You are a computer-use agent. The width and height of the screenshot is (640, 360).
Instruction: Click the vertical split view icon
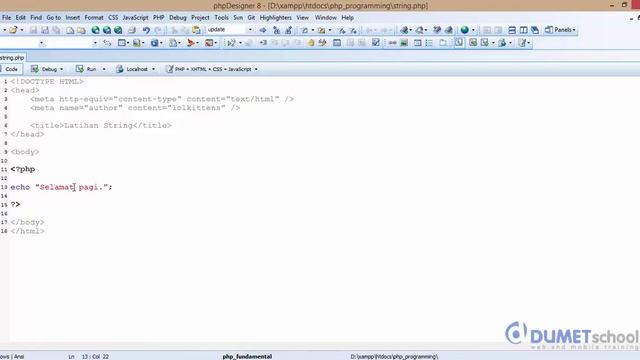523,30
